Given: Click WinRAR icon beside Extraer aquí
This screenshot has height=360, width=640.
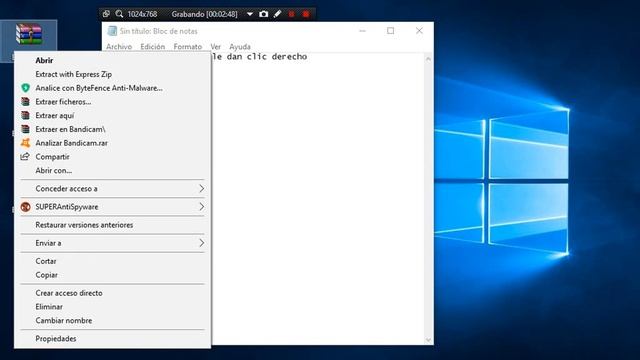Looking at the screenshot, I should point(25,116).
